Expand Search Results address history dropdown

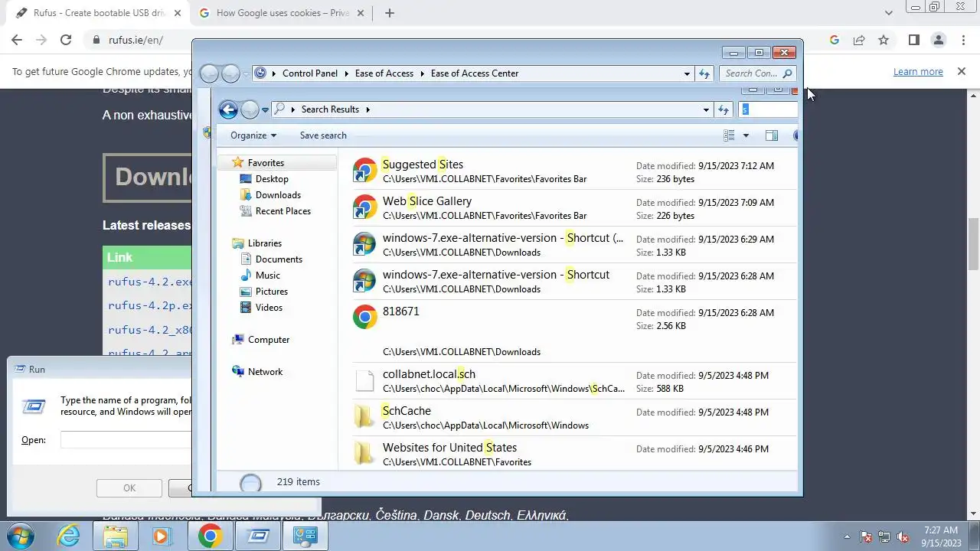(706, 109)
